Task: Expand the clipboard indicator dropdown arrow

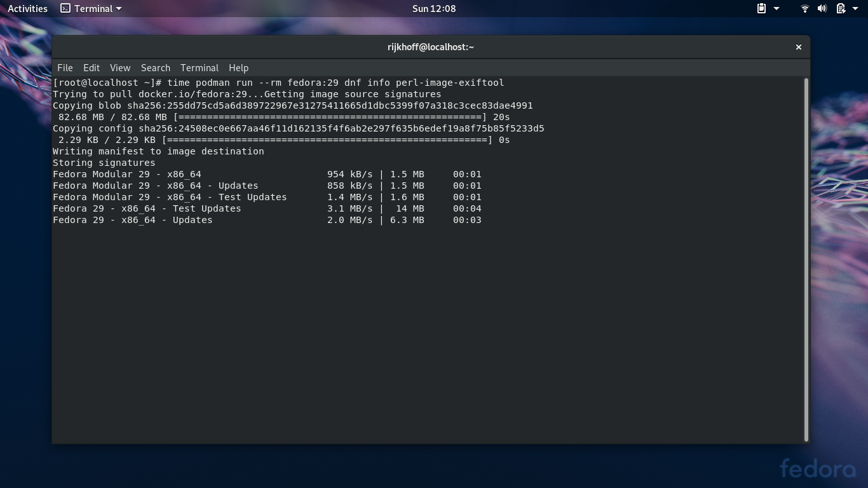Action: click(776, 9)
